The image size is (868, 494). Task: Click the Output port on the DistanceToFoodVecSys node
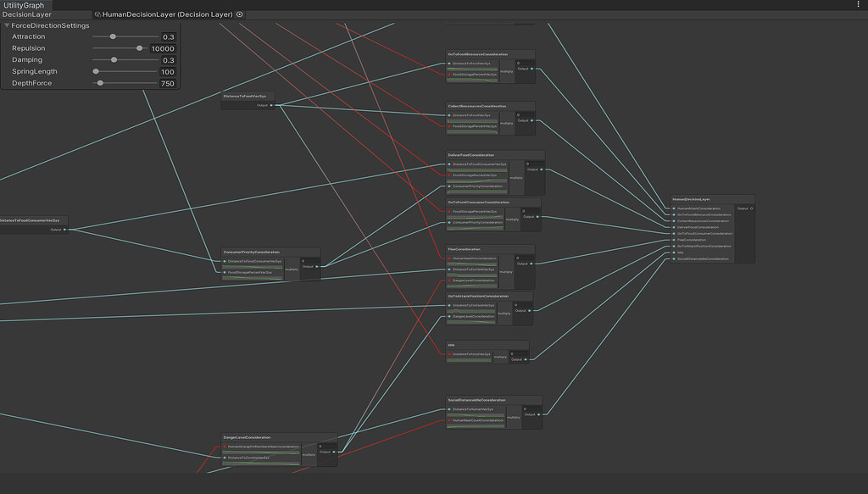coord(271,105)
